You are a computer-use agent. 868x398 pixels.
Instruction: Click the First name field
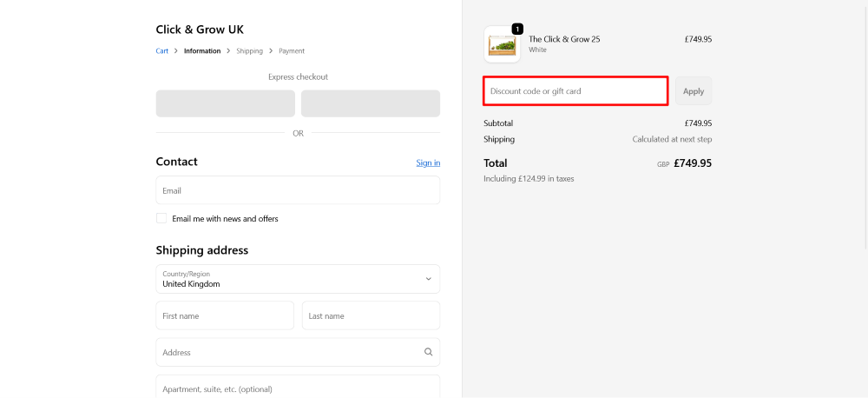pos(225,315)
